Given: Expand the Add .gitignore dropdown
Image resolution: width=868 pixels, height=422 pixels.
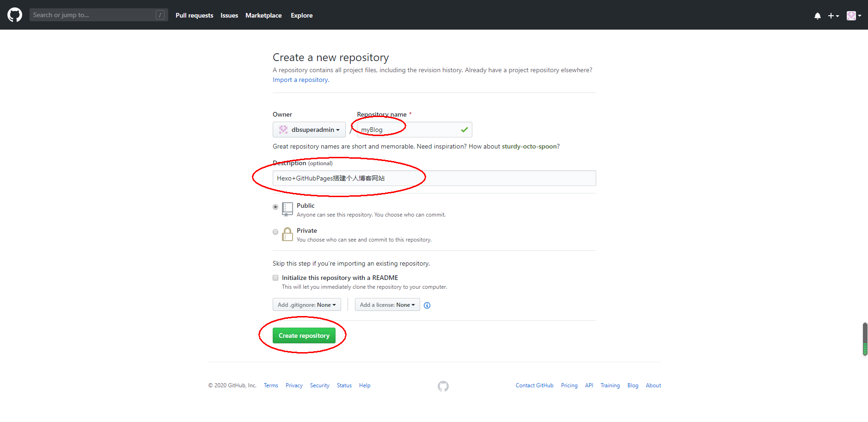Looking at the screenshot, I should tap(307, 304).
